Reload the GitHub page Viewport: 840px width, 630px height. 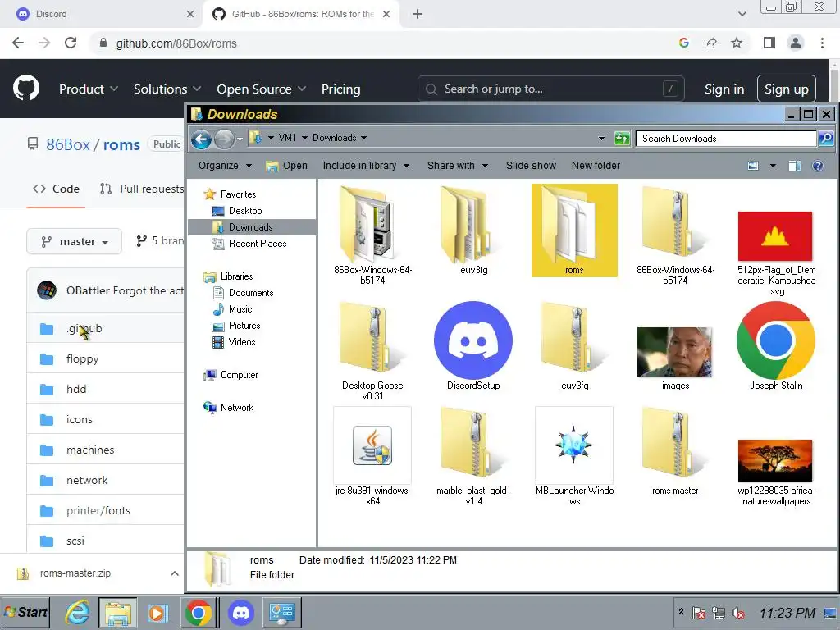(x=71, y=43)
